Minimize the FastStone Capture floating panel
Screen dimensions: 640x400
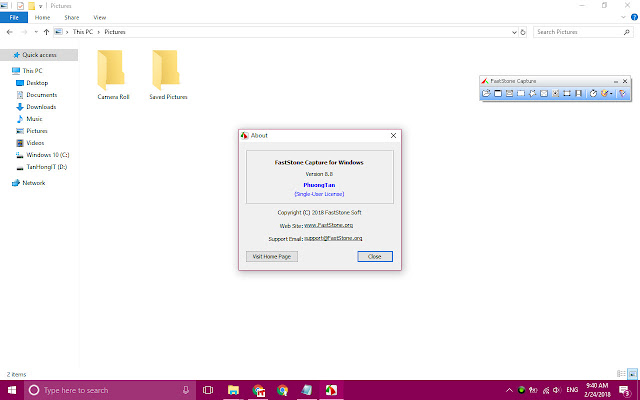(616, 81)
